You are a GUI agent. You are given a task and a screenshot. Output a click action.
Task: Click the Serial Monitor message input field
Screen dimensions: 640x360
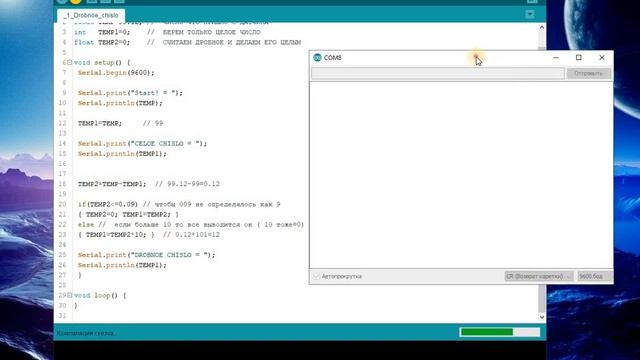coord(438,73)
